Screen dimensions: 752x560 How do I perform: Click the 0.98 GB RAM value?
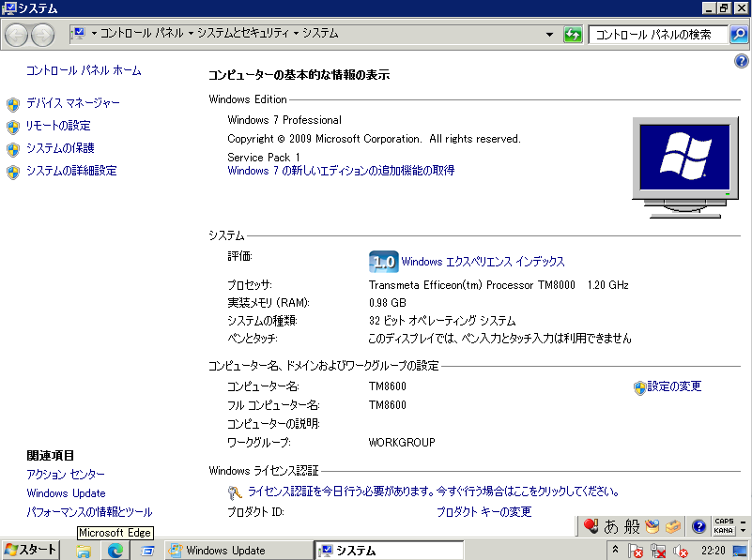[388, 303]
